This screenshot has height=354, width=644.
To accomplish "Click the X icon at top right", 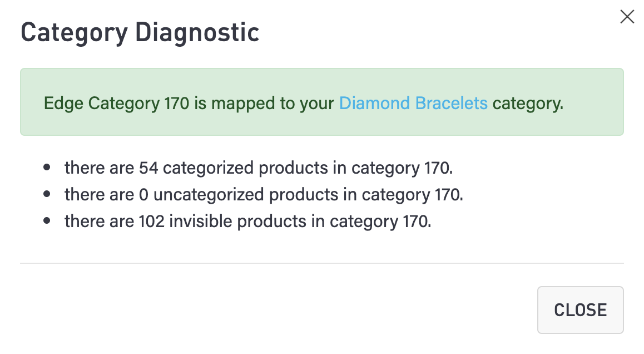I will (627, 17).
